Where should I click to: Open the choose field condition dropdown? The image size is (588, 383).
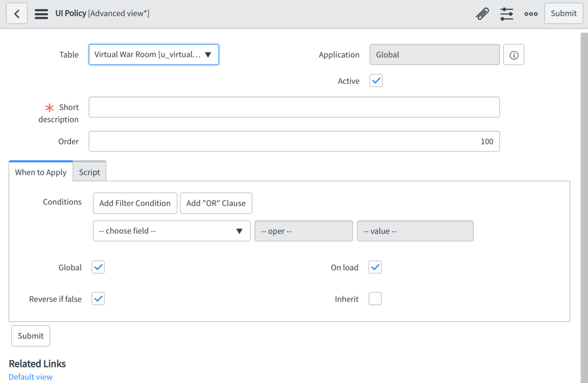pyautogui.click(x=171, y=230)
